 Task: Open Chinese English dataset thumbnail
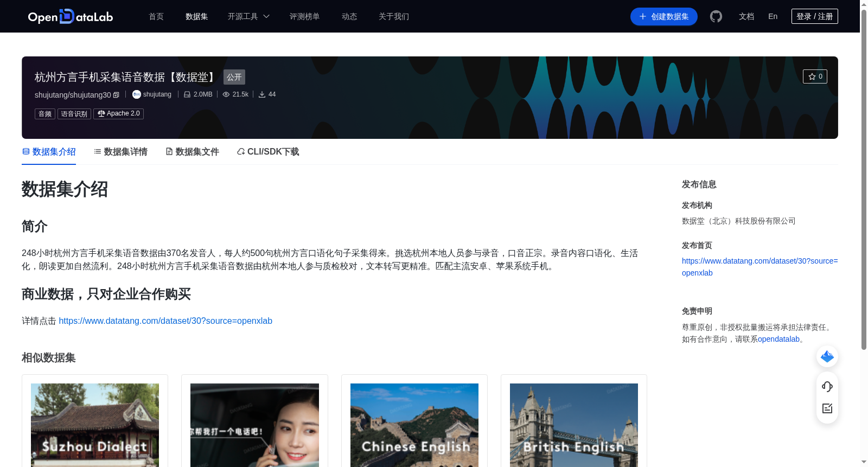[x=414, y=425]
